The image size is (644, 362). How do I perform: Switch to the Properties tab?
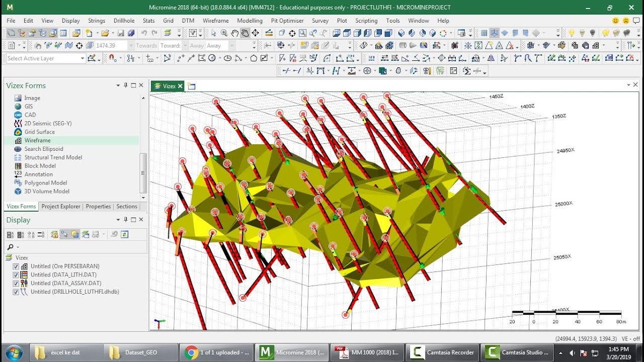pyautogui.click(x=98, y=207)
